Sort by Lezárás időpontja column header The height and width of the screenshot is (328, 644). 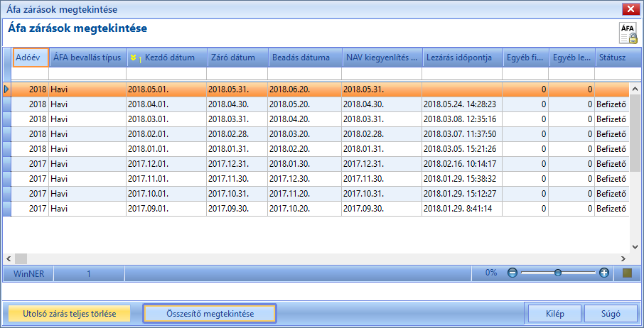462,58
